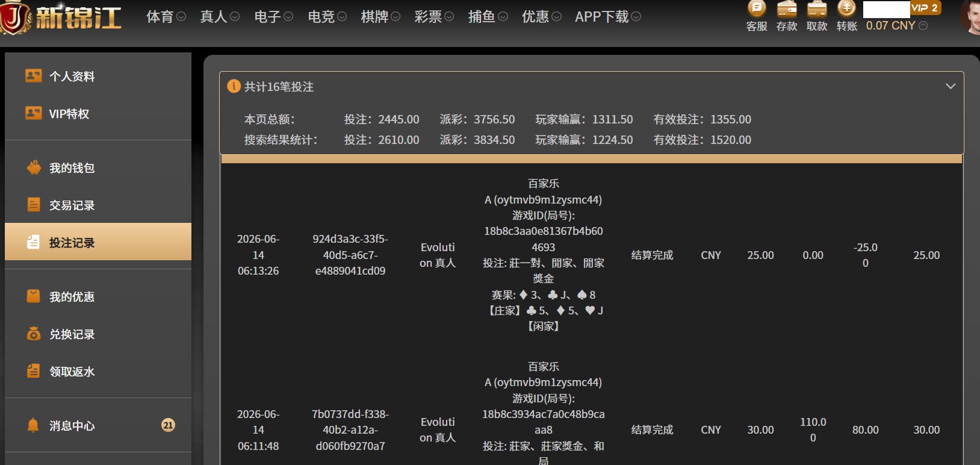980x465 pixels.
Task: Click the 我的优惠 sidebar icon
Action: (34, 296)
